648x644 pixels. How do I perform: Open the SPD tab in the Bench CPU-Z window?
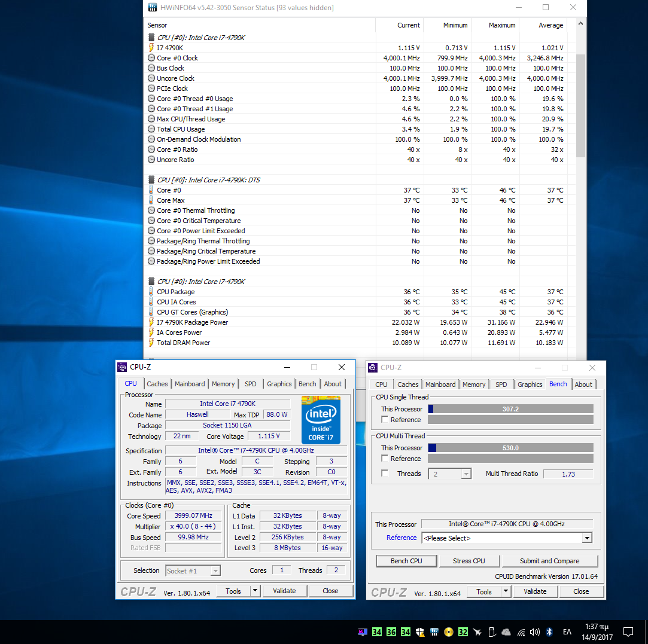point(501,384)
